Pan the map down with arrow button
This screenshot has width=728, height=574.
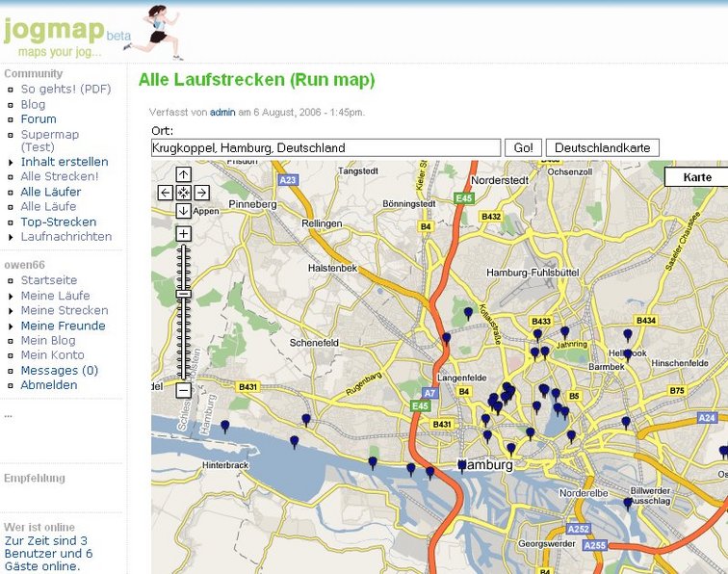coord(183,210)
